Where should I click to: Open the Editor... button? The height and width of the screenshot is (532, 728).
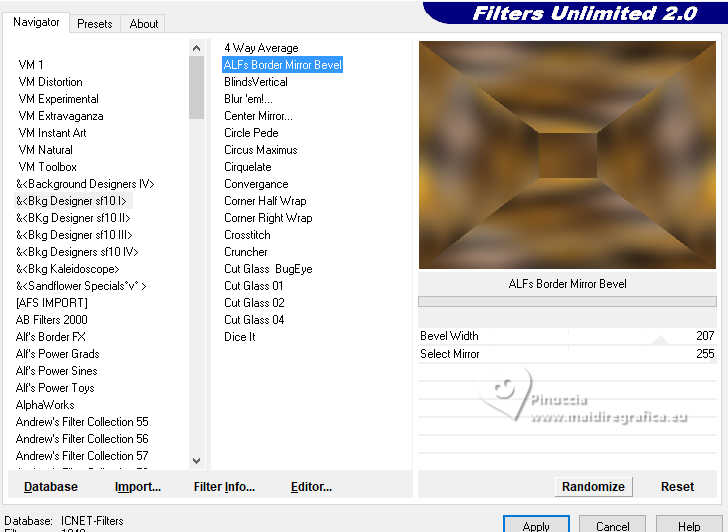[x=312, y=487]
